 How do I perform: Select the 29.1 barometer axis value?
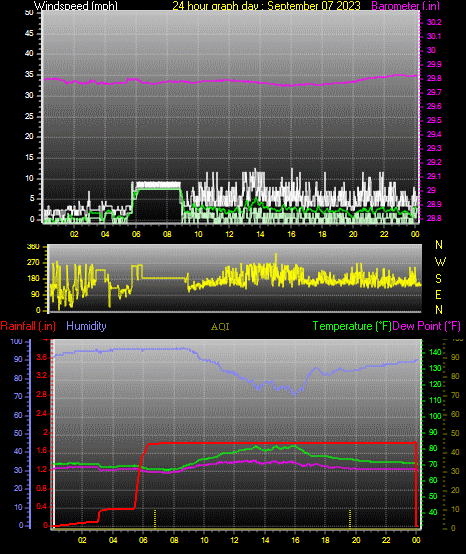pyautogui.click(x=434, y=176)
